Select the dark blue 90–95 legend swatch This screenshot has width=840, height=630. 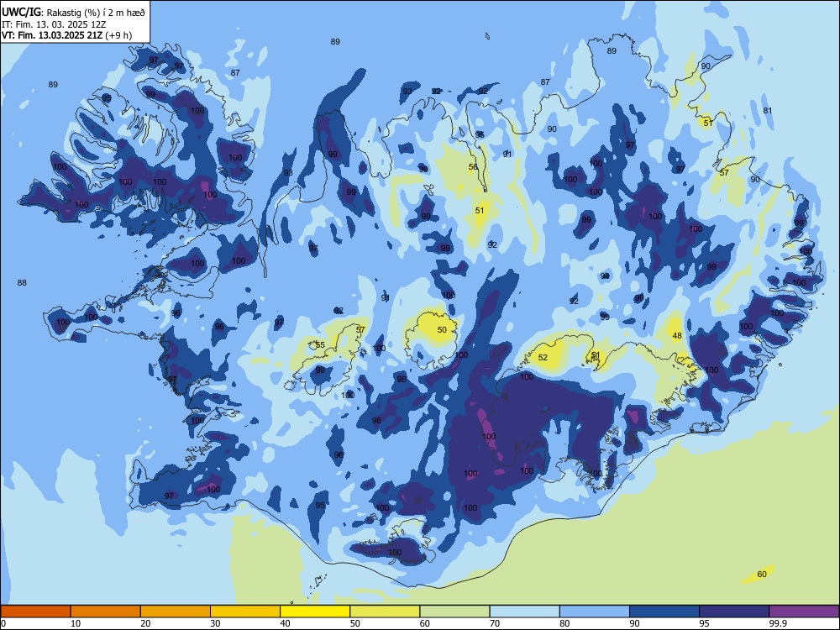[664, 612]
